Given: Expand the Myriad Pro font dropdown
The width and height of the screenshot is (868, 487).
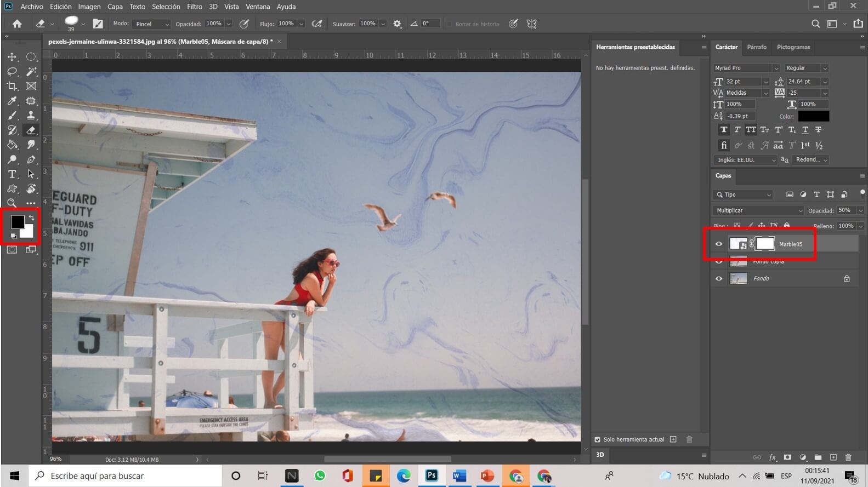Looking at the screenshot, I should pyautogui.click(x=746, y=68).
